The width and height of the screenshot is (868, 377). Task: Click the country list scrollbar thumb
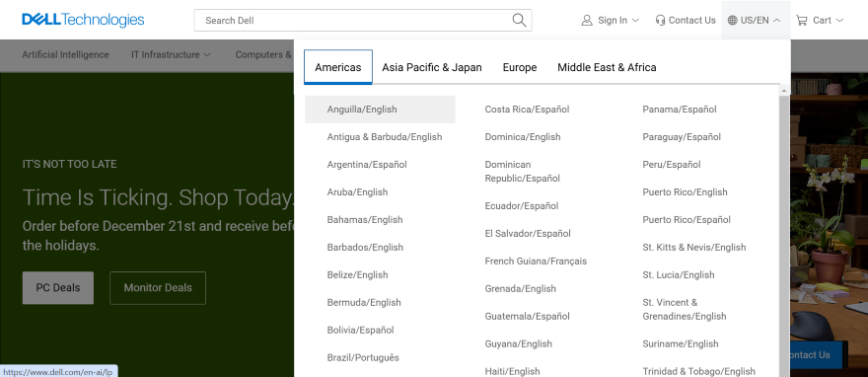pos(784,236)
